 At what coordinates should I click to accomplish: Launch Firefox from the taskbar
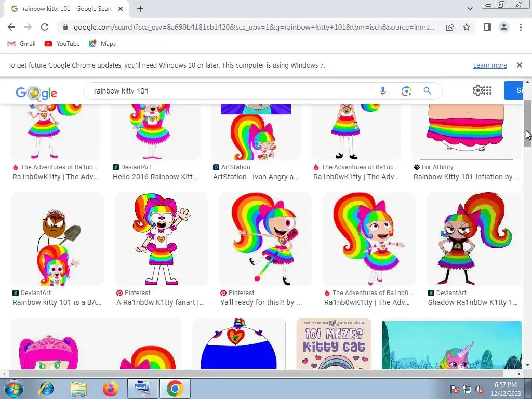click(x=110, y=389)
